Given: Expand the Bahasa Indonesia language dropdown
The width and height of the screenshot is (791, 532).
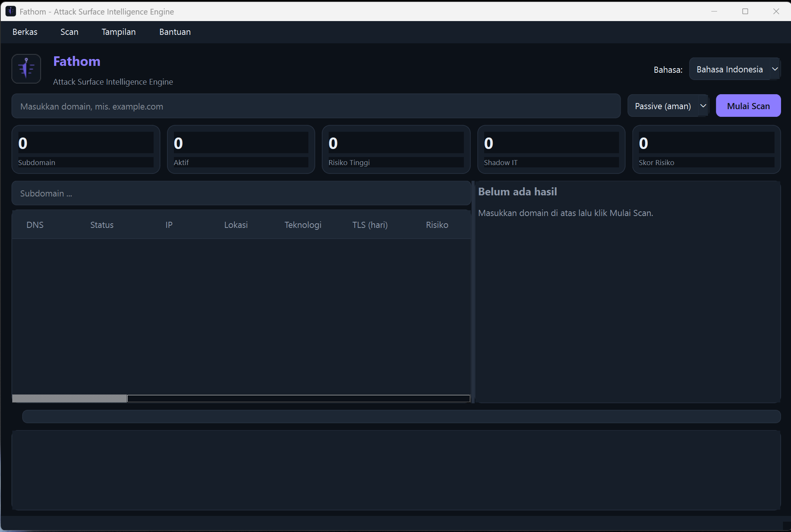Looking at the screenshot, I should click(735, 69).
